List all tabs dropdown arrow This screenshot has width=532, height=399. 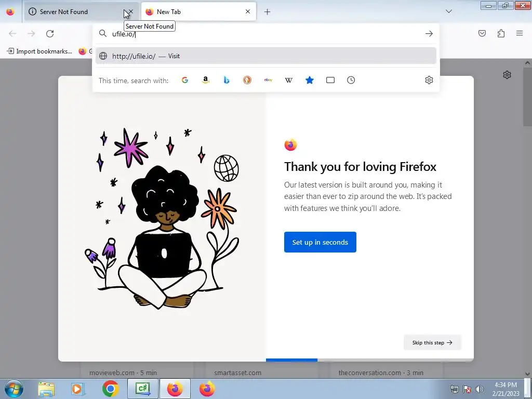tap(449, 11)
